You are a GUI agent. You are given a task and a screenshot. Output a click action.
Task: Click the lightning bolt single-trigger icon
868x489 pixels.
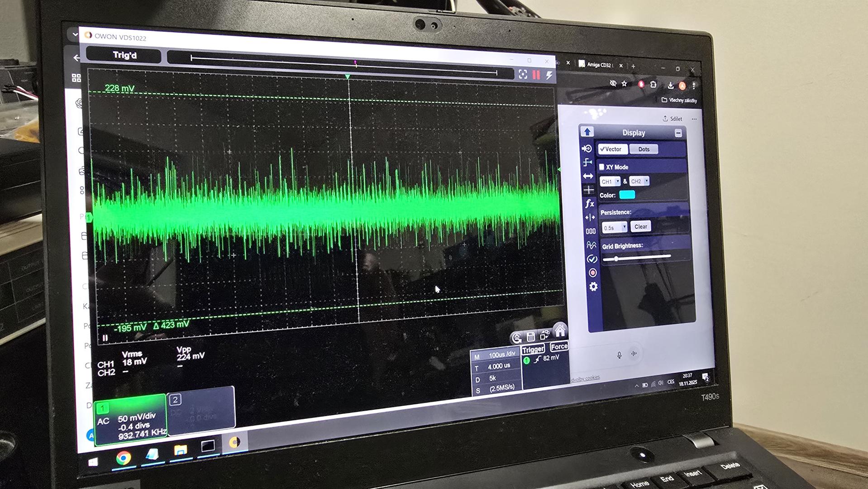pos(549,75)
